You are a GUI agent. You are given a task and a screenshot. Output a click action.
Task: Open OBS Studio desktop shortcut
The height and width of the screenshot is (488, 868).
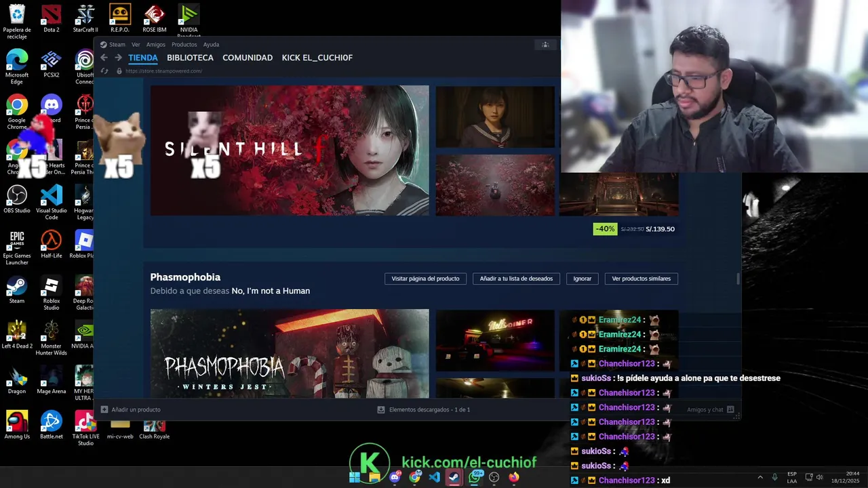click(x=17, y=199)
